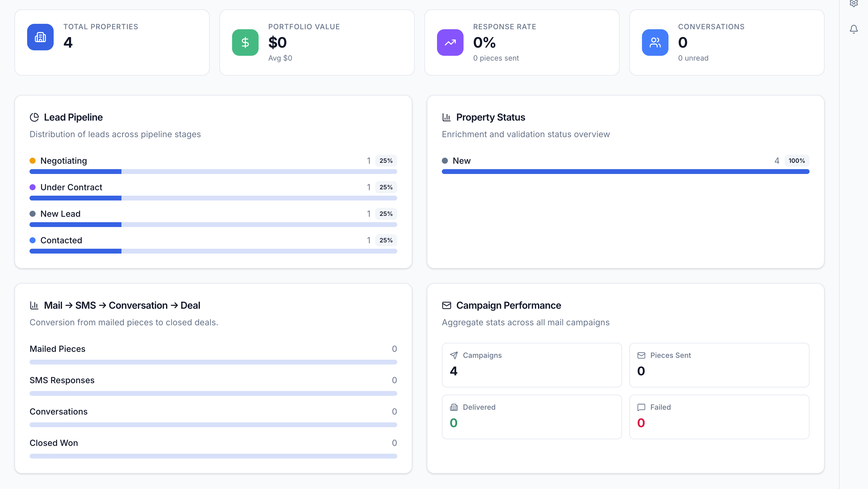Image resolution: width=868 pixels, height=489 pixels.
Task: Open the notifications bell
Action: point(854,29)
